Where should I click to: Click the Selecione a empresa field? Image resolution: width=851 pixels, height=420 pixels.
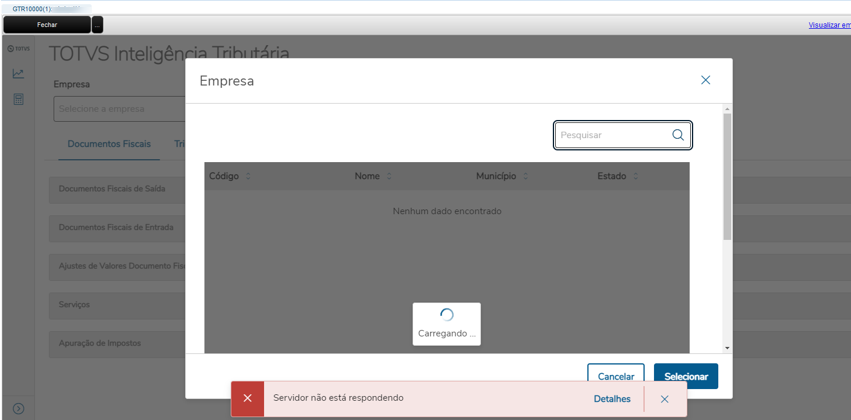click(x=119, y=109)
